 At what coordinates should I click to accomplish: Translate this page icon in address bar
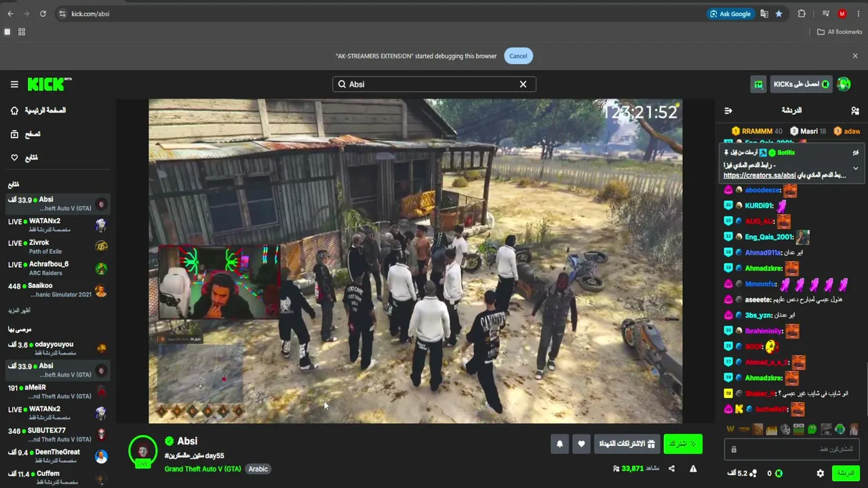pos(764,14)
